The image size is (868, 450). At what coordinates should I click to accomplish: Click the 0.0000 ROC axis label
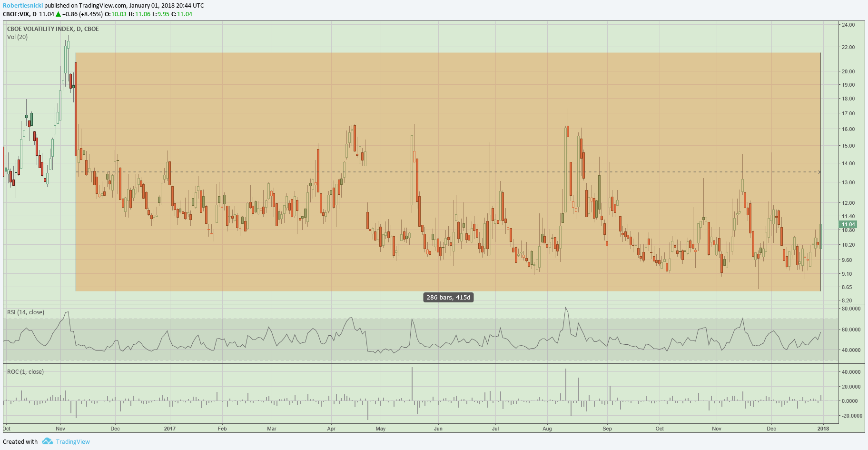849,401
